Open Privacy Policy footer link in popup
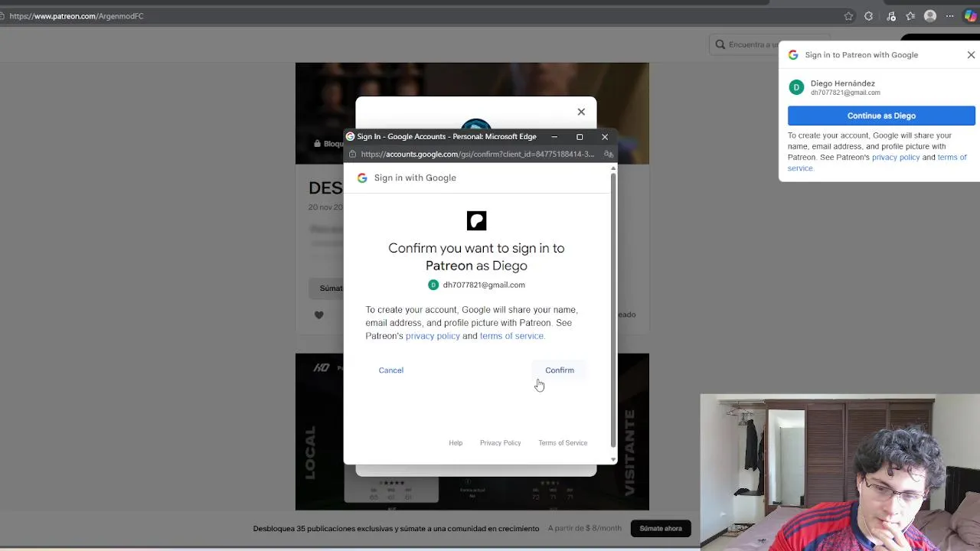Screen dimensions: 980x551 500,443
